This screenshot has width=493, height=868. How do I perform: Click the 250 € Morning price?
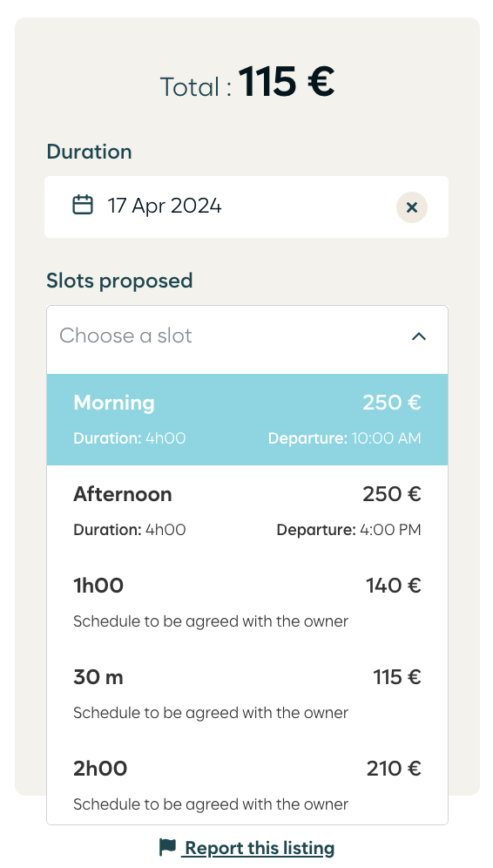coord(392,403)
